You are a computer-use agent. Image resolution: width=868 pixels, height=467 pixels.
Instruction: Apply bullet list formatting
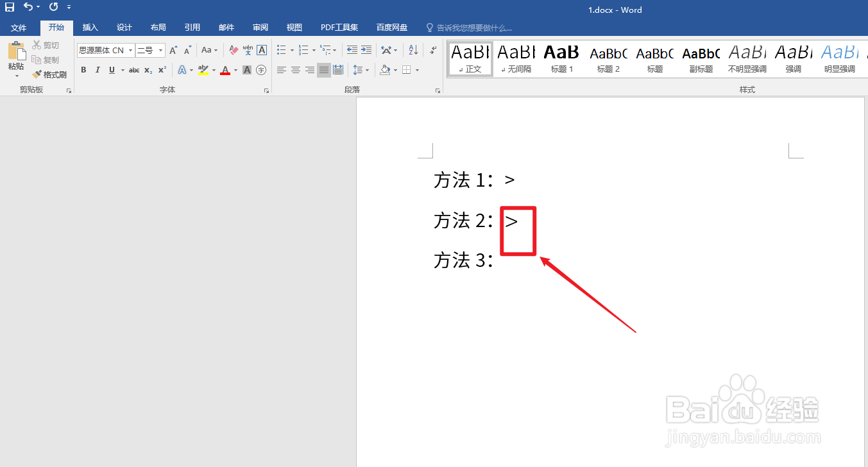point(282,50)
